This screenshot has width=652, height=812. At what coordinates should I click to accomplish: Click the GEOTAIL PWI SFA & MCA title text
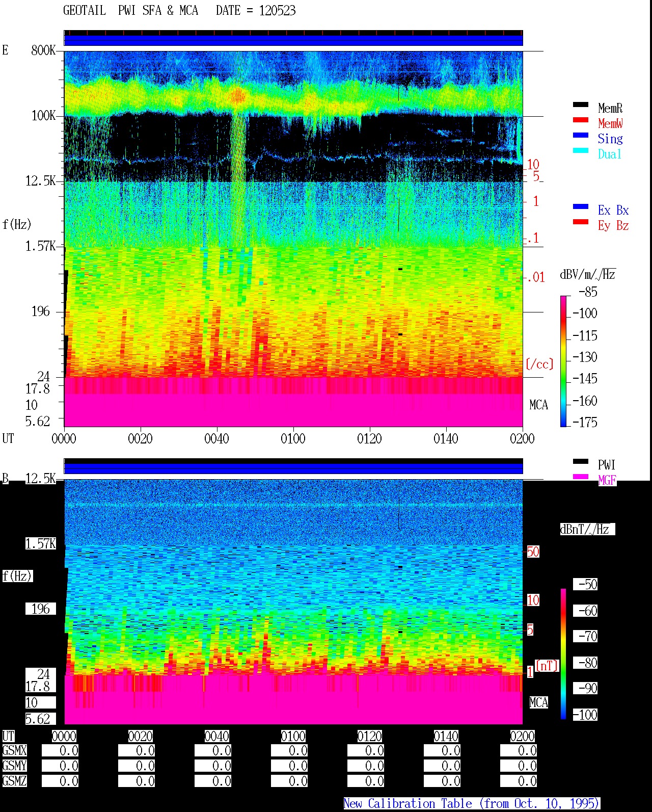click(131, 11)
